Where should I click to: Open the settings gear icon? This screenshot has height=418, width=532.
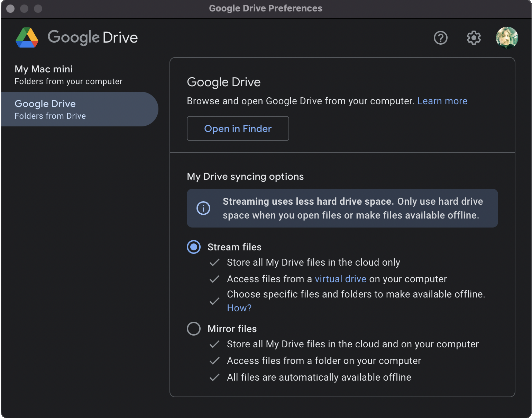point(474,38)
